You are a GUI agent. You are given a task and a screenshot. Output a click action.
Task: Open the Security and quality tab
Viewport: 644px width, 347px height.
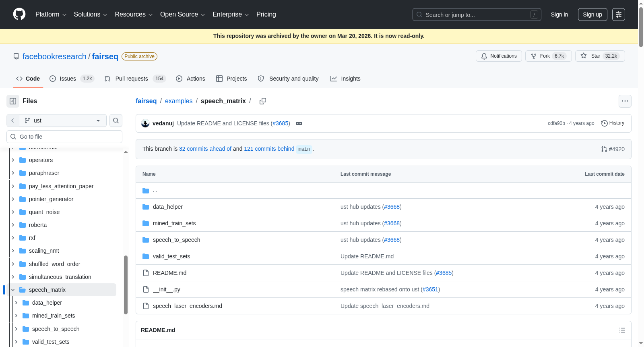[x=288, y=79]
